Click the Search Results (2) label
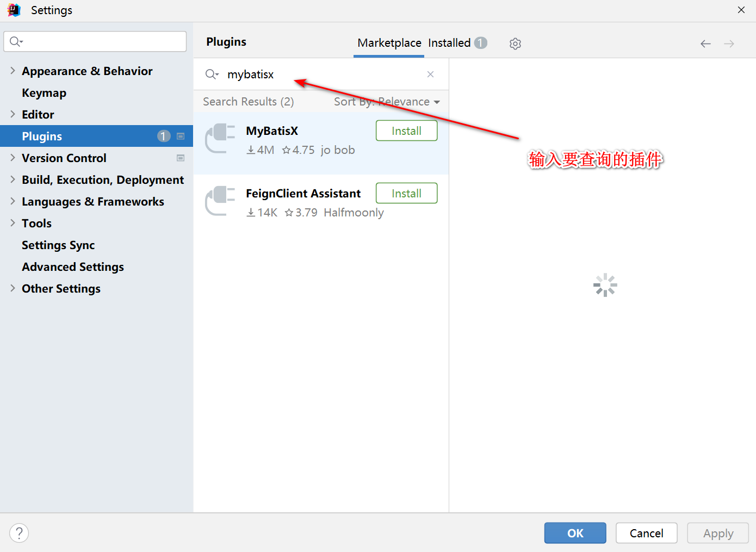This screenshot has height=552, width=756. (249, 102)
